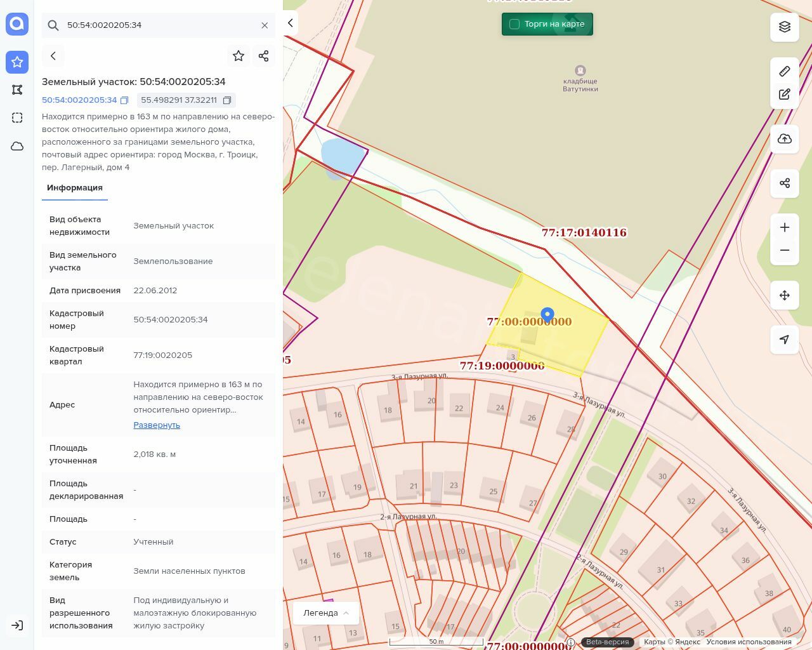Go back using the left chevron

[x=53, y=56]
